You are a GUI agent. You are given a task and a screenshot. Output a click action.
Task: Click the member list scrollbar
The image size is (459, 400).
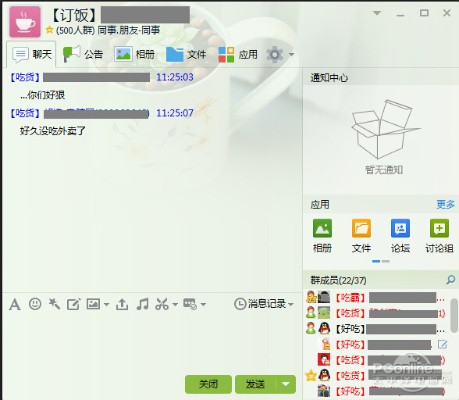pos(454,315)
